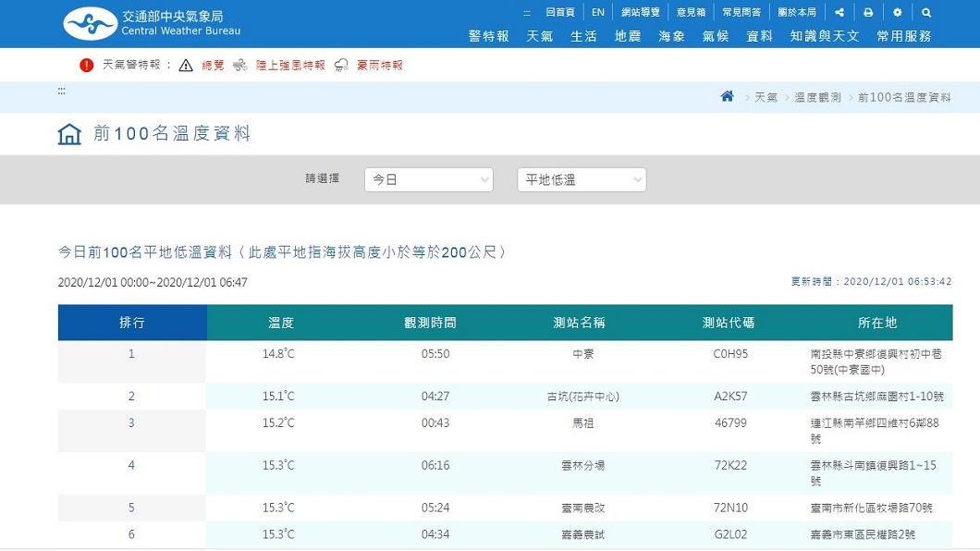Open the share icon in top bar
This screenshot has height=551, width=980.
coord(839,13)
